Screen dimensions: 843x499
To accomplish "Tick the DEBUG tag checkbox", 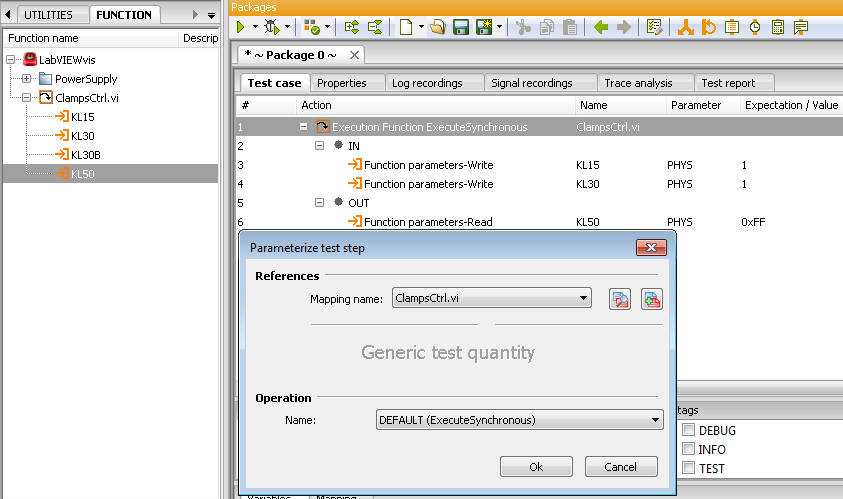I will [688, 430].
